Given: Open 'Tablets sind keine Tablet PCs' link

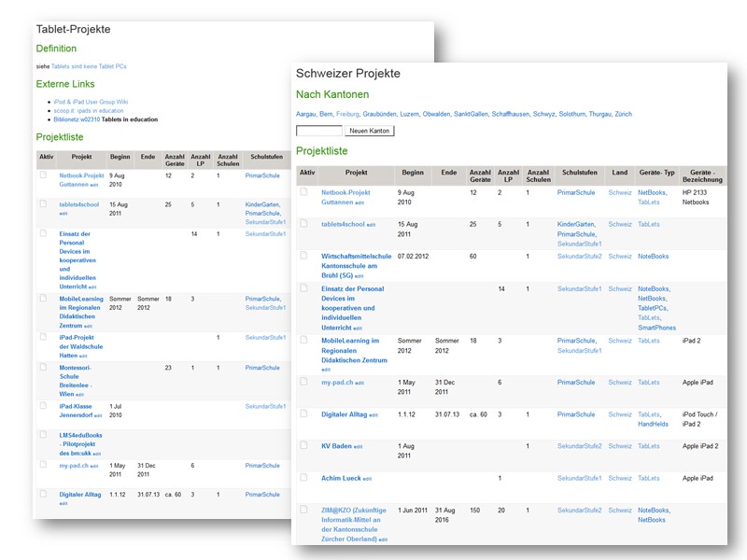Looking at the screenshot, I should click(x=89, y=66).
